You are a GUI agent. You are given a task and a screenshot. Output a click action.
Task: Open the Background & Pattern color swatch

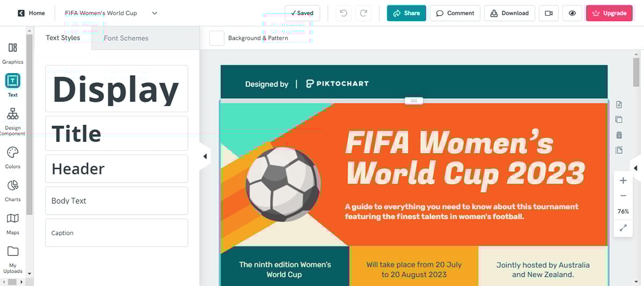click(217, 38)
